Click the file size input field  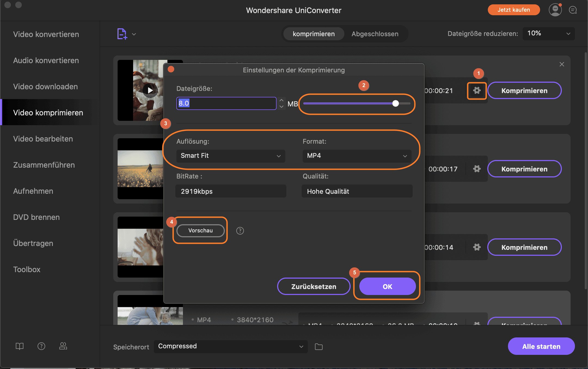click(226, 103)
